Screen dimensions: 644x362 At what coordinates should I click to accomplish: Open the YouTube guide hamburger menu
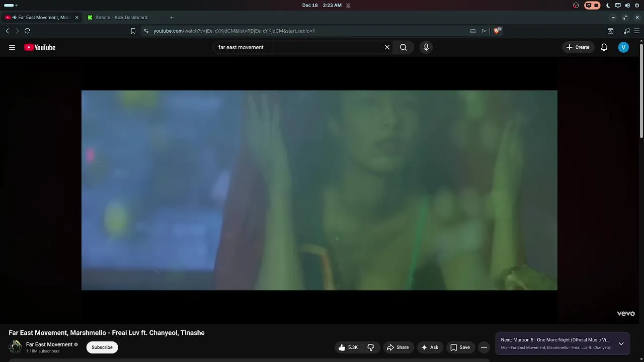click(12, 47)
